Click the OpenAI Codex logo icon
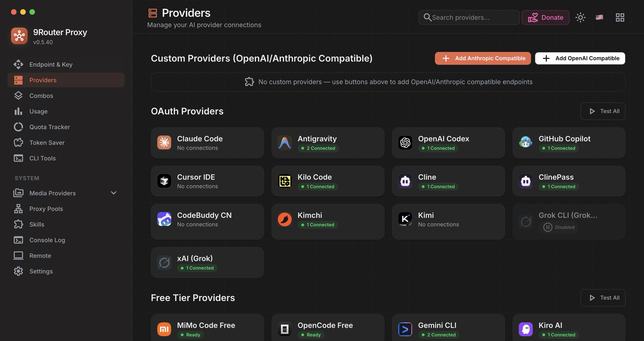Image resolution: width=644 pixels, height=341 pixels. [405, 142]
